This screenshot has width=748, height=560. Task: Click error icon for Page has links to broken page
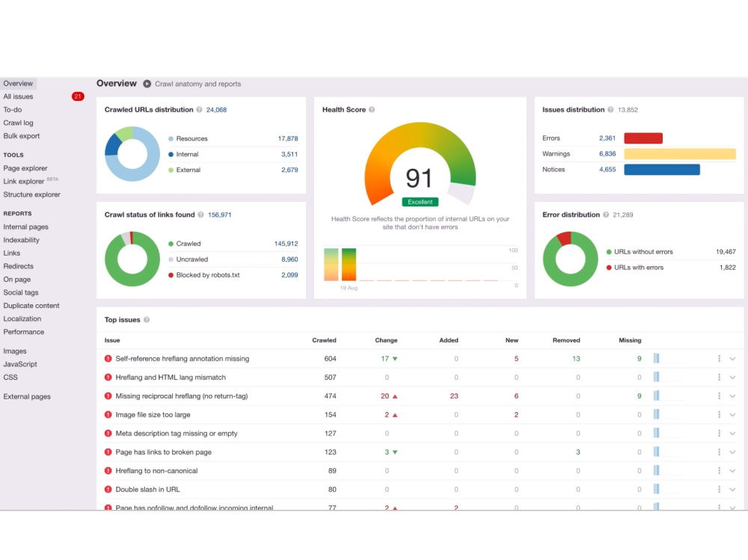108,452
